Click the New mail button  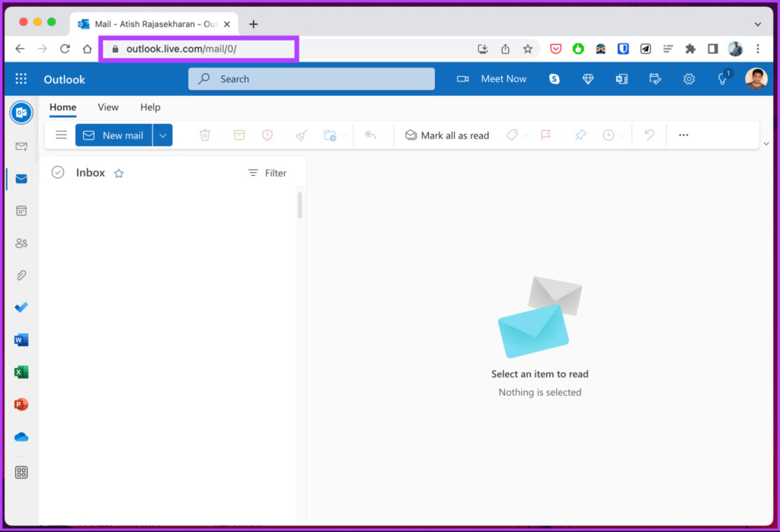pyautogui.click(x=113, y=135)
